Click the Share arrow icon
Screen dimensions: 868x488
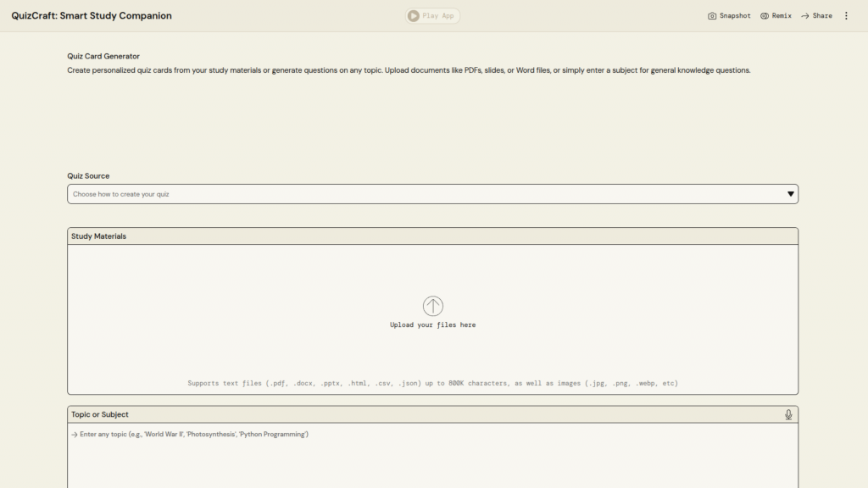[x=805, y=16]
